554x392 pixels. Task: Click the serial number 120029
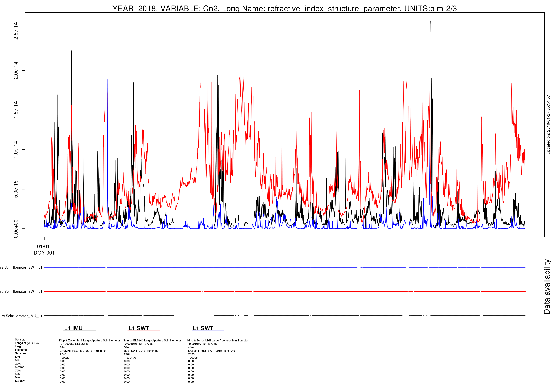click(x=65, y=358)
